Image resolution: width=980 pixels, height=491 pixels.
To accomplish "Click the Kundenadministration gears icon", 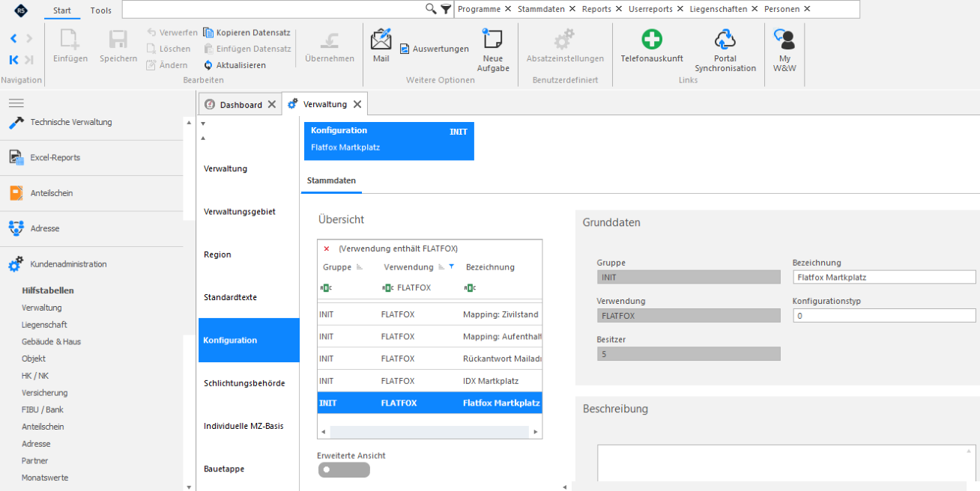I will pyautogui.click(x=16, y=264).
